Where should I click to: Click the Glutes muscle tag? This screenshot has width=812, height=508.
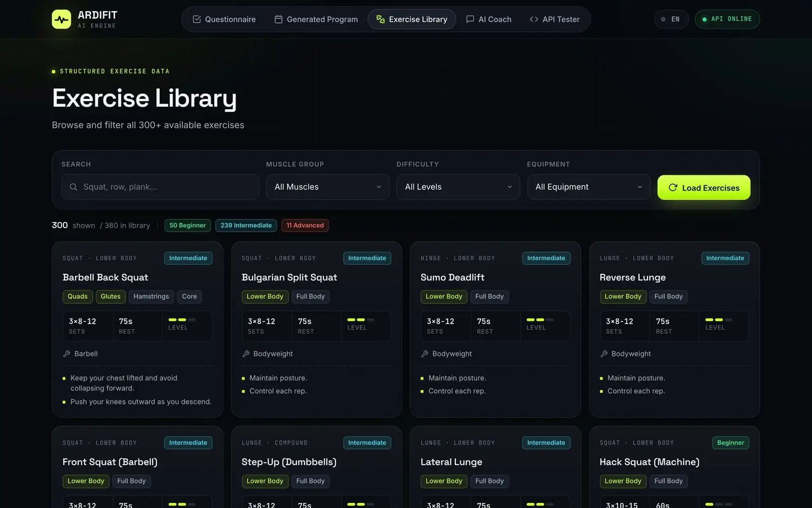pos(111,297)
